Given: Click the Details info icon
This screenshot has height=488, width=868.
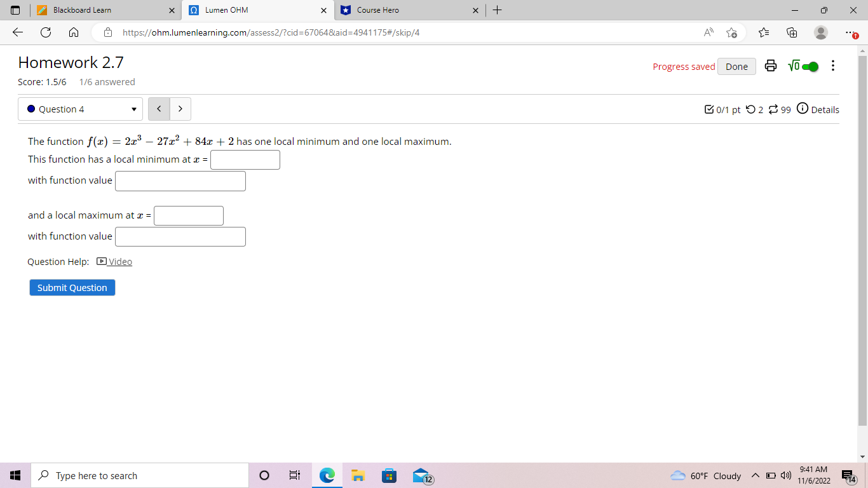Looking at the screenshot, I should [802, 109].
